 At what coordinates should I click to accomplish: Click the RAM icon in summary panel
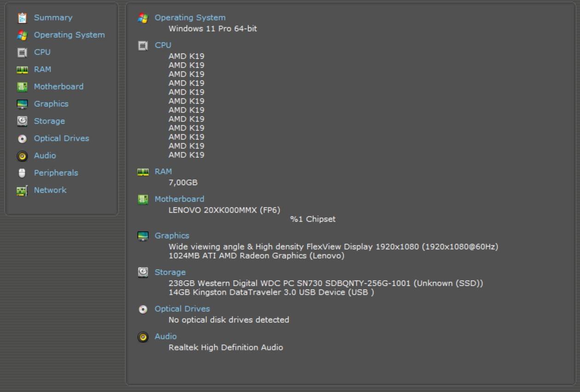(143, 172)
